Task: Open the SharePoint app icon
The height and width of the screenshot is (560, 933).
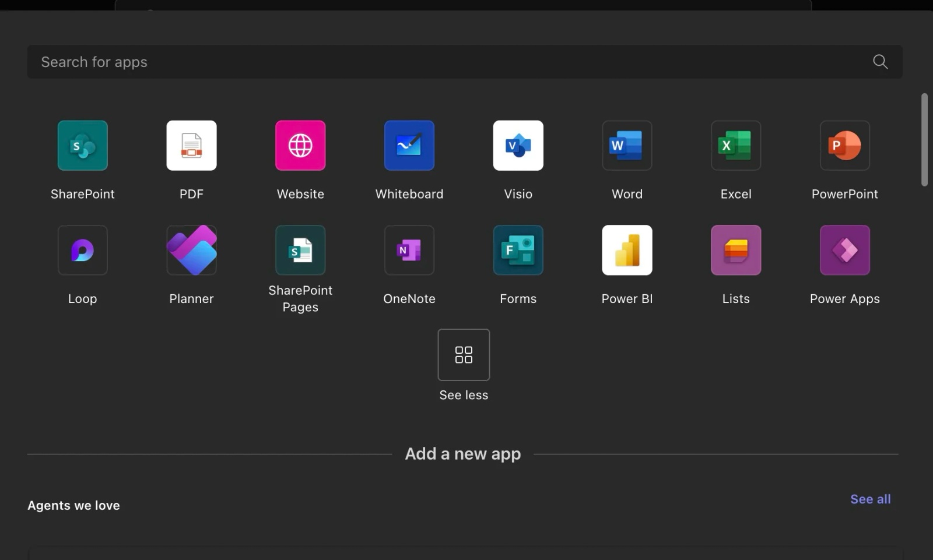Action: pos(82,146)
